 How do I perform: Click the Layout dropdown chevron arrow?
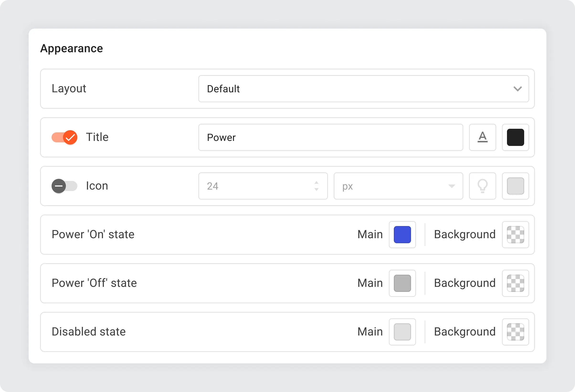[517, 89]
